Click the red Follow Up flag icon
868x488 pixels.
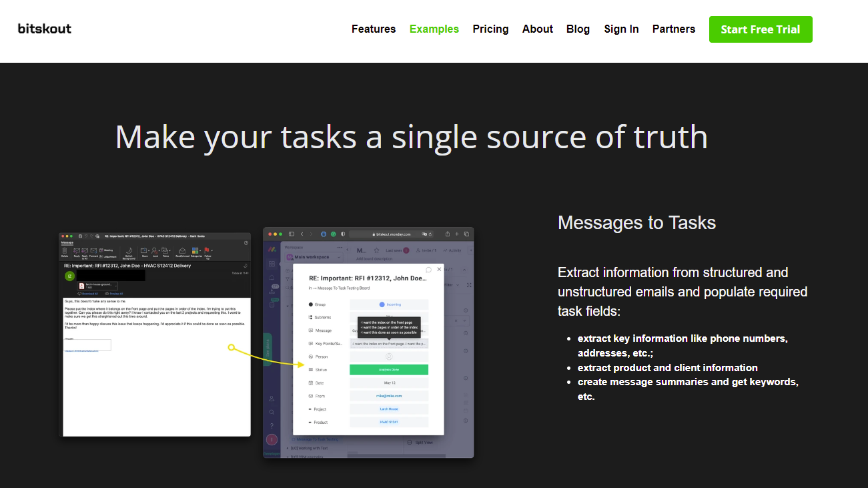[207, 250]
